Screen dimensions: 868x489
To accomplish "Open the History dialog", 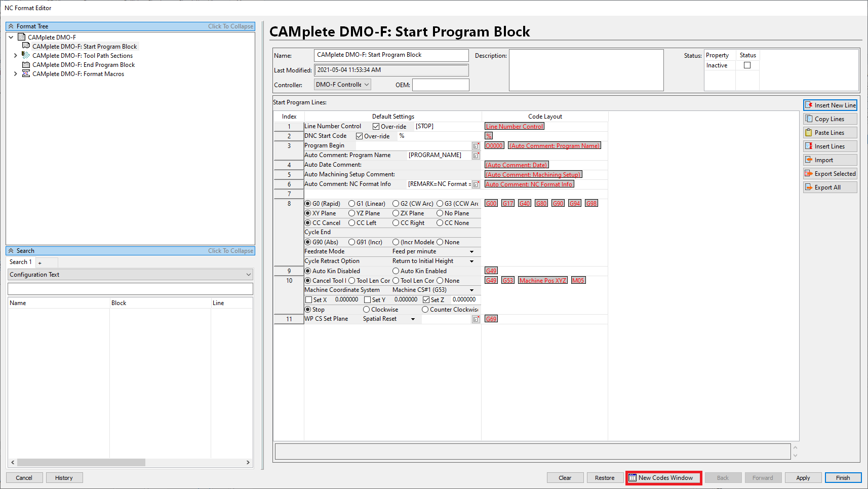I will click(64, 478).
